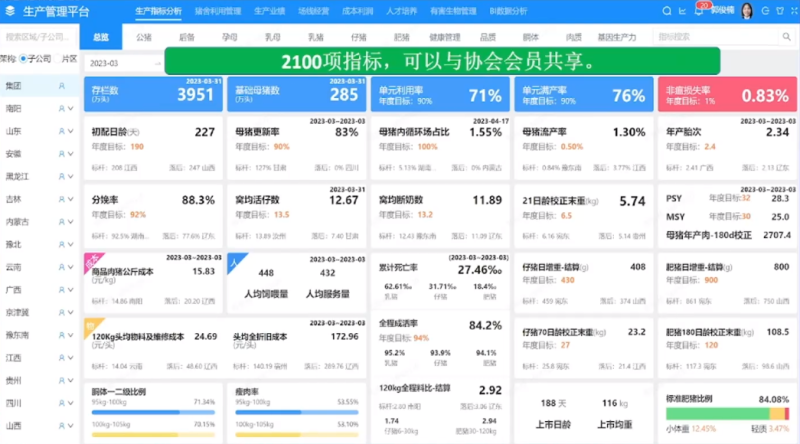Click the refresh icon right of the avatar
800x444 pixels.
click(x=765, y=11)
